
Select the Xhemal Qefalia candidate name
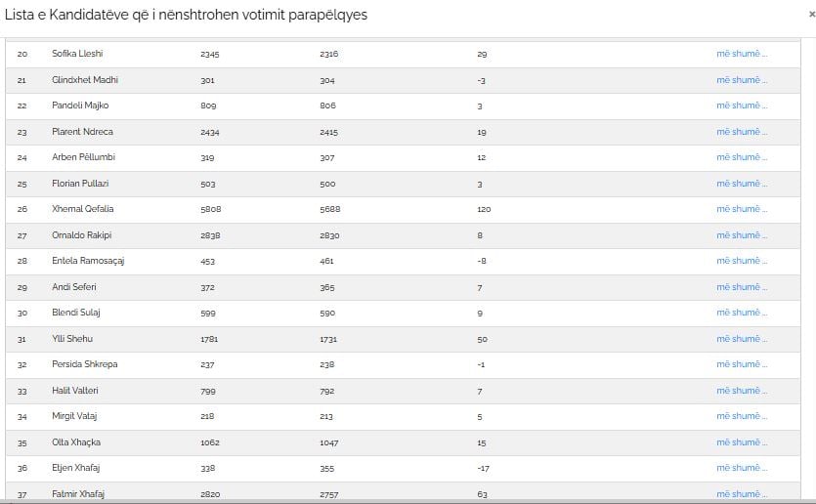(x=83, y=209)
